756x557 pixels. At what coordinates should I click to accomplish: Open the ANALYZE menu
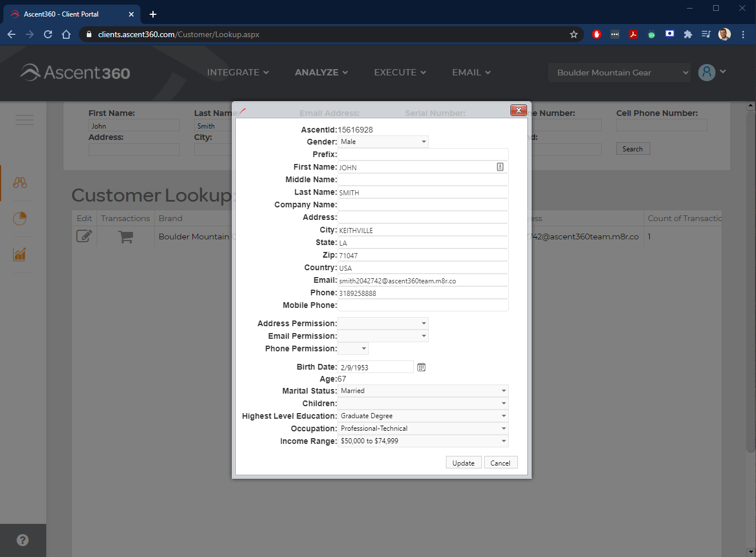pos(321,73)
